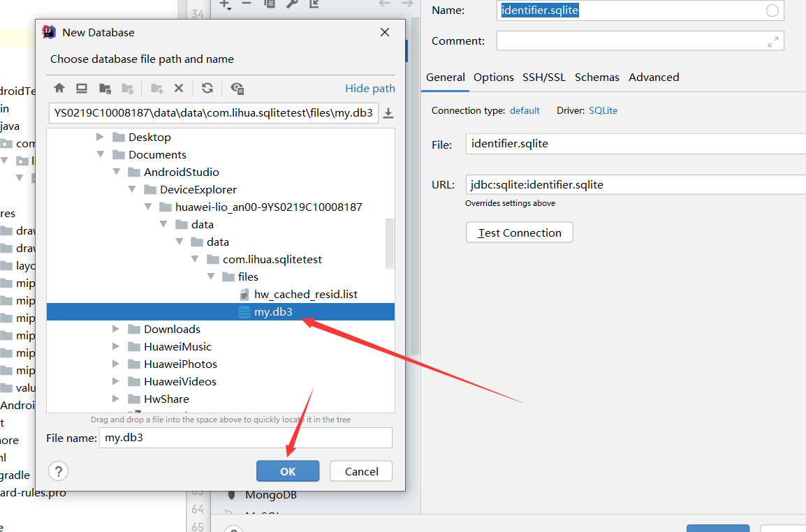Delete the selected my.db3 file
The width and height of the screenshot is (806, 532).
(x=179, y=88)
